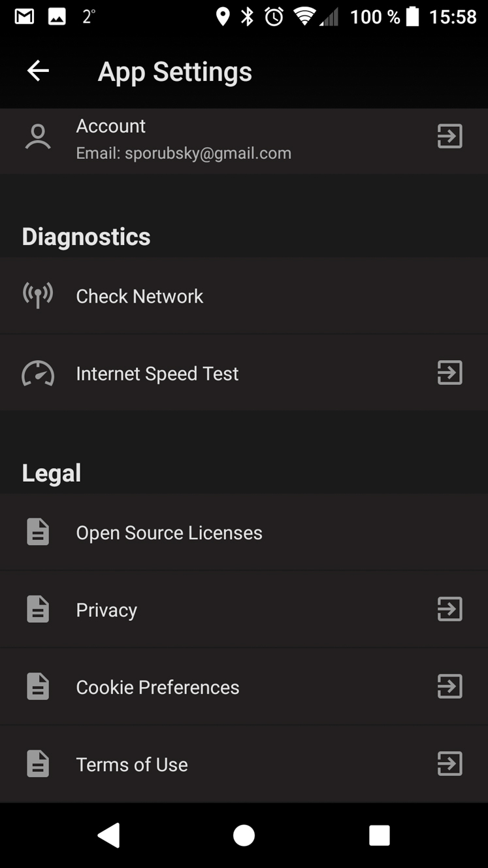Image resolution: width=488 pixels, height=868 pixels.
Task: Open Cookie Preferences via arrow icon
Action: [x=449, y=686]
